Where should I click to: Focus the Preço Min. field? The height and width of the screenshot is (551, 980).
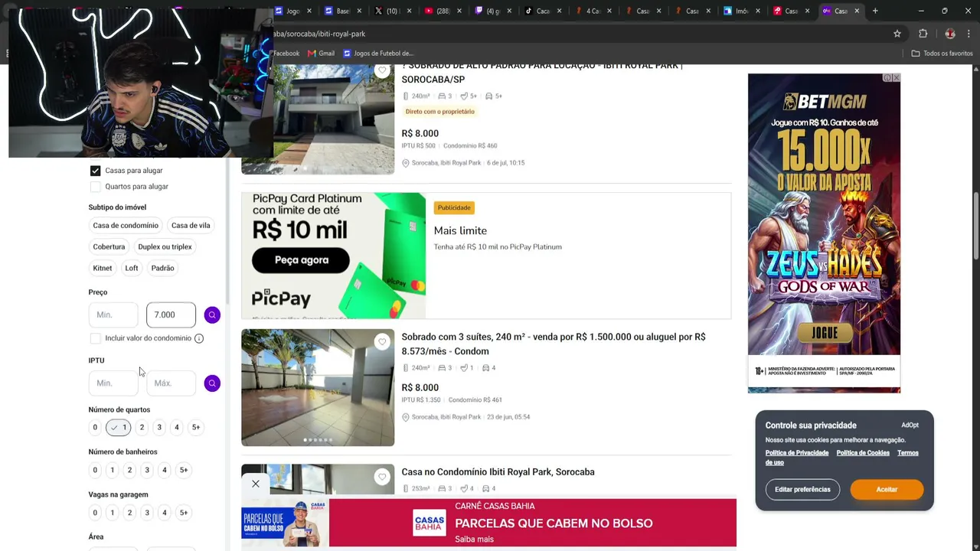coord(113,315)
